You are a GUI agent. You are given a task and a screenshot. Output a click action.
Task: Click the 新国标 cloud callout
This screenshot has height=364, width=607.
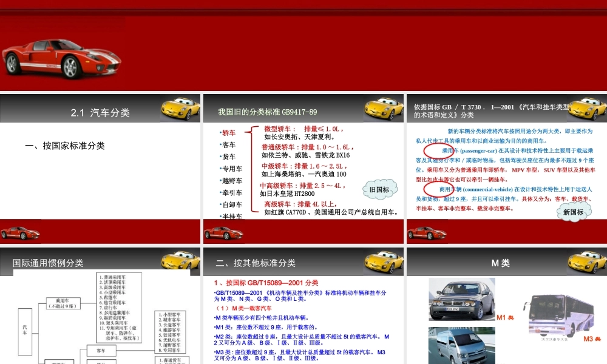575,211
